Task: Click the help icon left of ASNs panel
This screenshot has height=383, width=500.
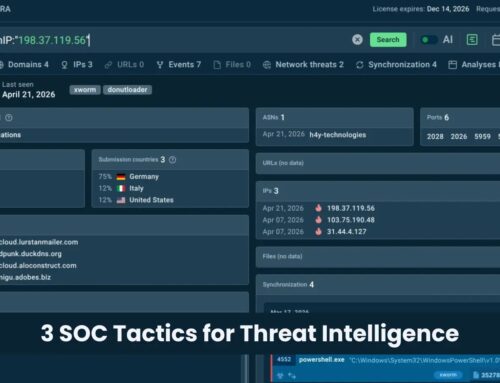Action: coord(9,117)
